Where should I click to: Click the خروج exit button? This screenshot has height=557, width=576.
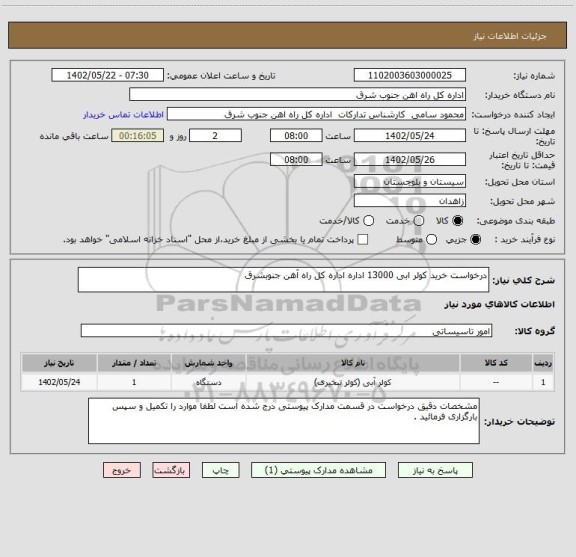pos(122,470)
